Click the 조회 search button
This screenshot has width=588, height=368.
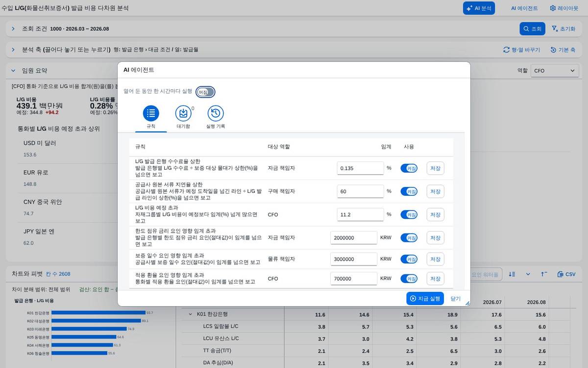[x=532, y=29]
